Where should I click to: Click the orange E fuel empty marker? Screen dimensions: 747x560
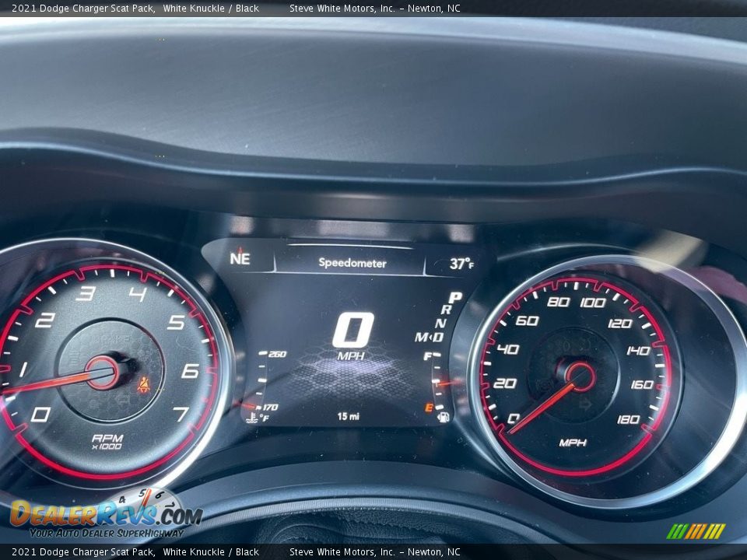429,407
